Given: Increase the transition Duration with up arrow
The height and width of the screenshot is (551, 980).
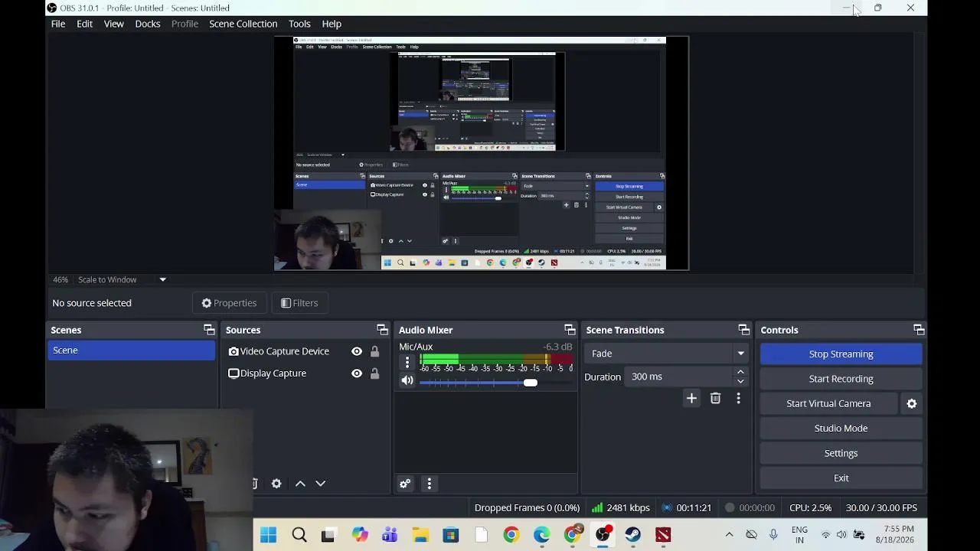Looking at the screenshot, I should (x=740, y=373).
